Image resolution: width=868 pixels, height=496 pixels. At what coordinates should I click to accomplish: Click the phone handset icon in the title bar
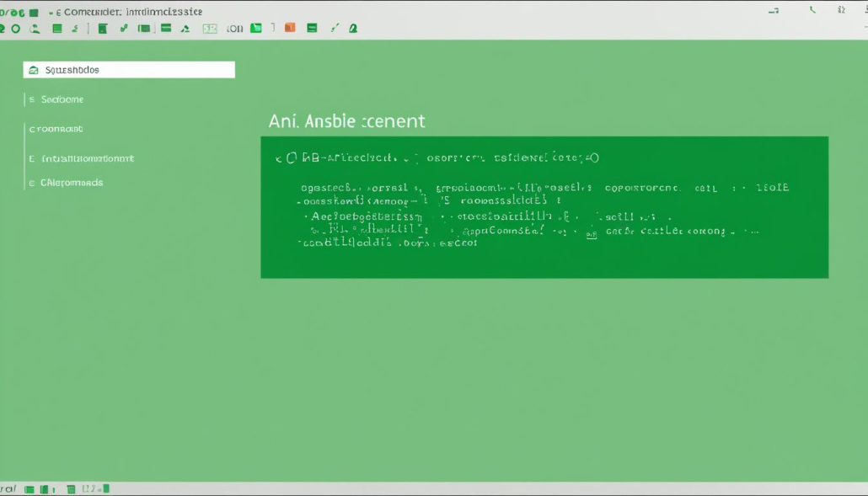(x=812, y=10)
